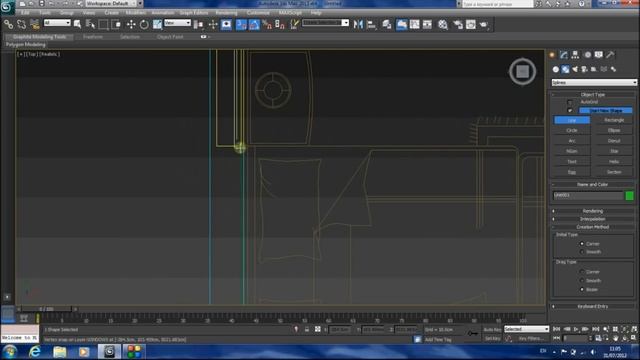Screen dimensions: 640x360
Task: Switch to the Freeform ribbon tab
Action: [x=93, y=37]
